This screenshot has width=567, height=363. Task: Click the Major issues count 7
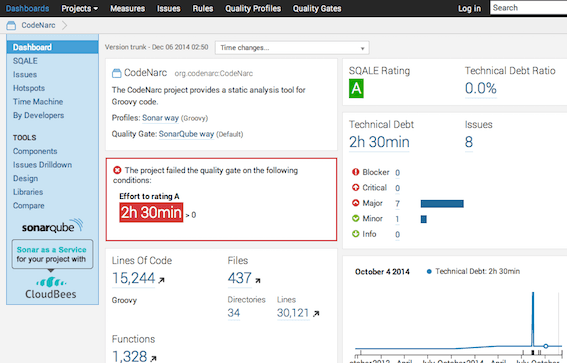coord(397,204)
